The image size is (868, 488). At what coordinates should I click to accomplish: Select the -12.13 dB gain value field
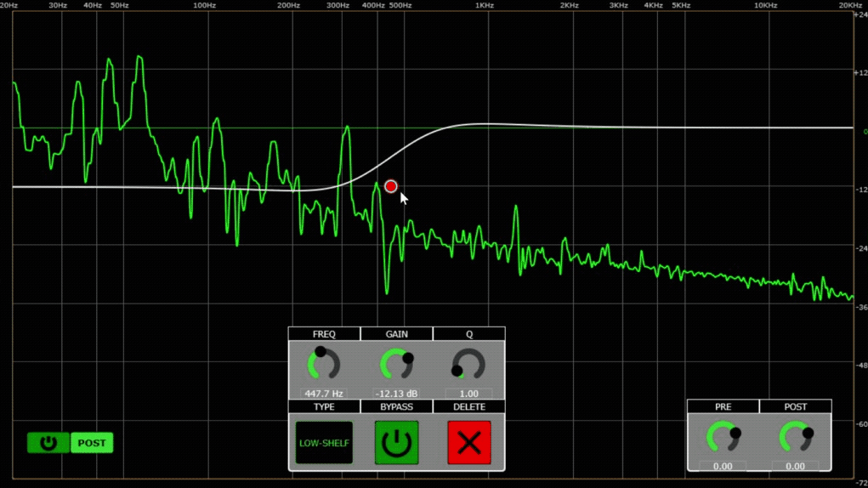(x=396, y=394)
